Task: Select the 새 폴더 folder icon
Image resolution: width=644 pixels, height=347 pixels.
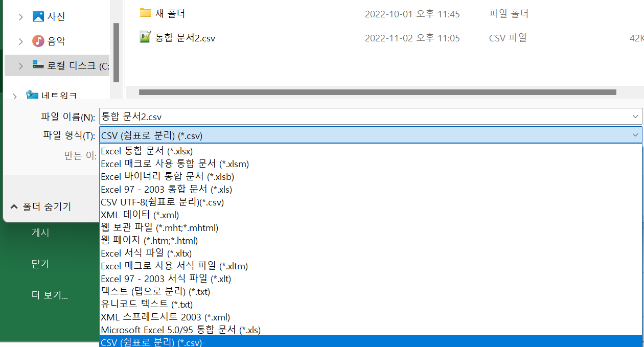Action: coord(146,13)
